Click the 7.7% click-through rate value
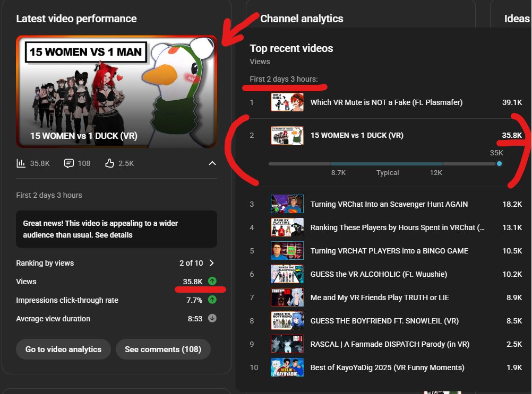Screen dimensions: 532x394 coord(194,300)
